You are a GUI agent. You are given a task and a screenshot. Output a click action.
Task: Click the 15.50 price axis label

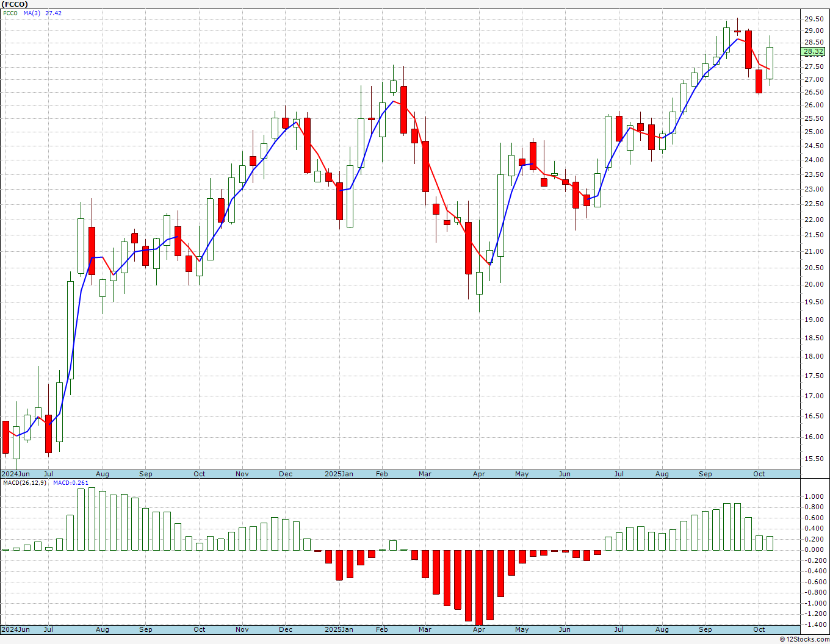pyautogui.click(x=814, y=459)
